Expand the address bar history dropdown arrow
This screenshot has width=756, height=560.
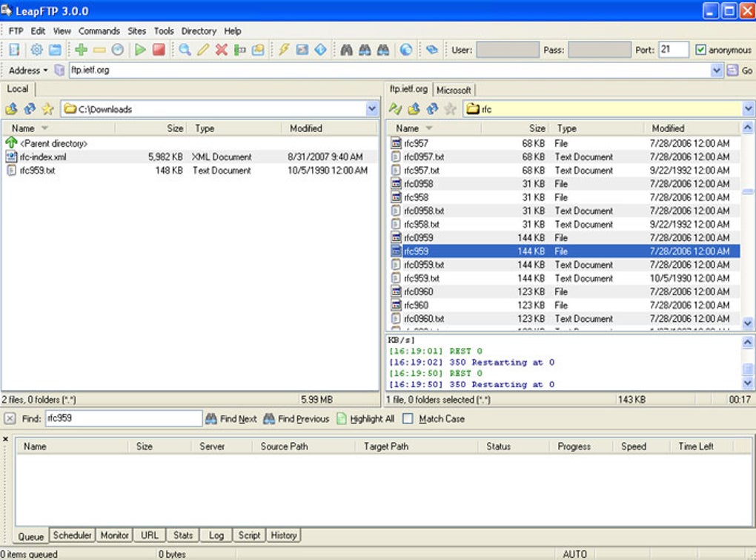[x=717, y=70]
